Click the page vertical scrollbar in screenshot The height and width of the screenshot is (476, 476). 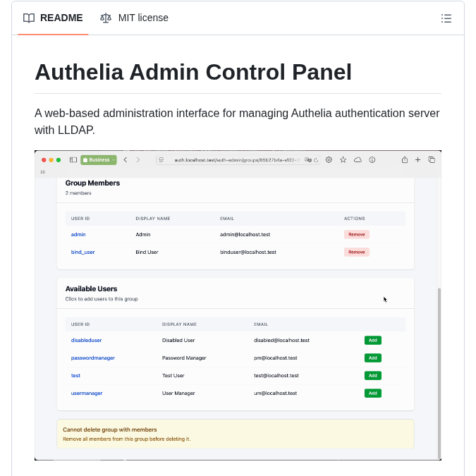(x=439, y=373)
